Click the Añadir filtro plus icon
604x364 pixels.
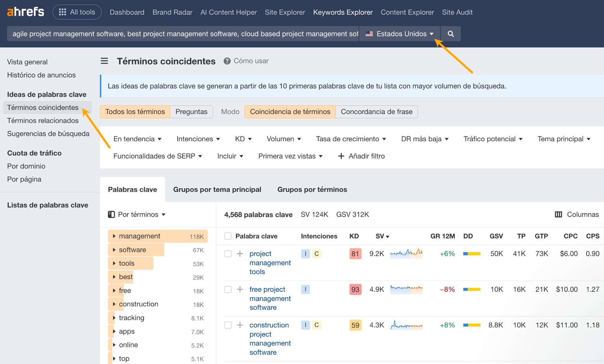click(x=341, y=156)
